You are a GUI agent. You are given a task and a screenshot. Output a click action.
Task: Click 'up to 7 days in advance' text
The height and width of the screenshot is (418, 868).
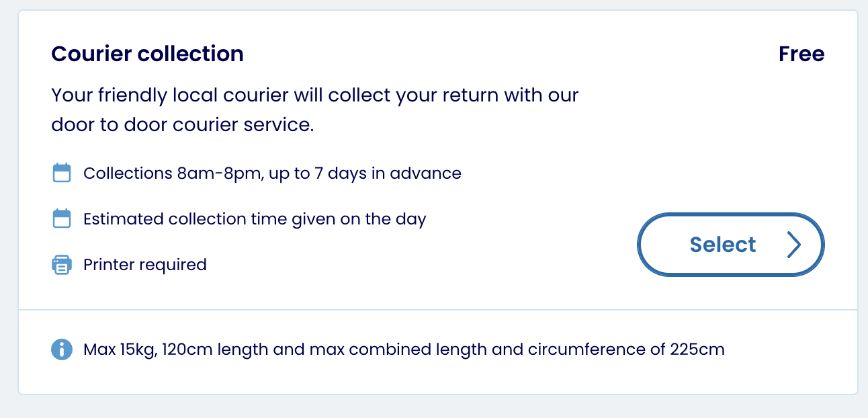pyautogui.click(x=365, y=173)
